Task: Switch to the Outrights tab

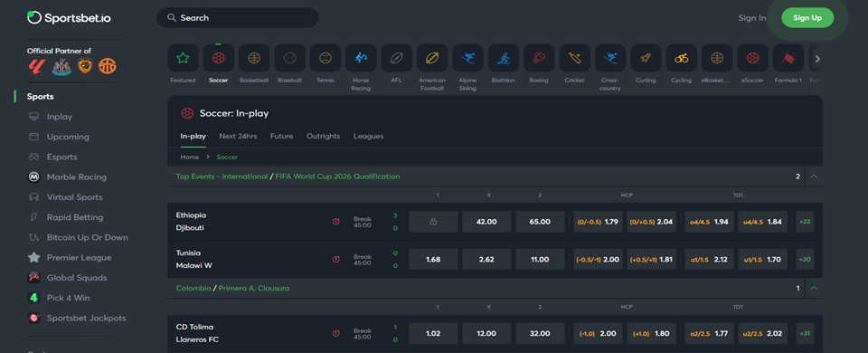Action: pos(324,137)
